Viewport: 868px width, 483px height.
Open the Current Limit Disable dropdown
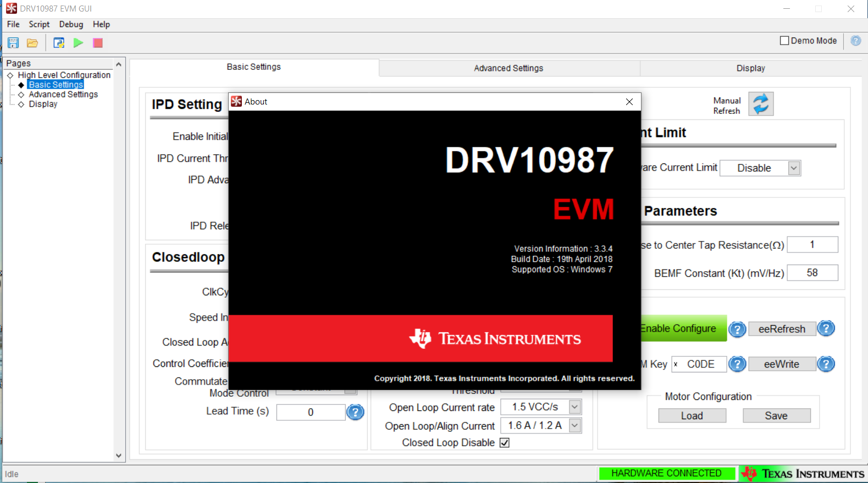[794, 168]
